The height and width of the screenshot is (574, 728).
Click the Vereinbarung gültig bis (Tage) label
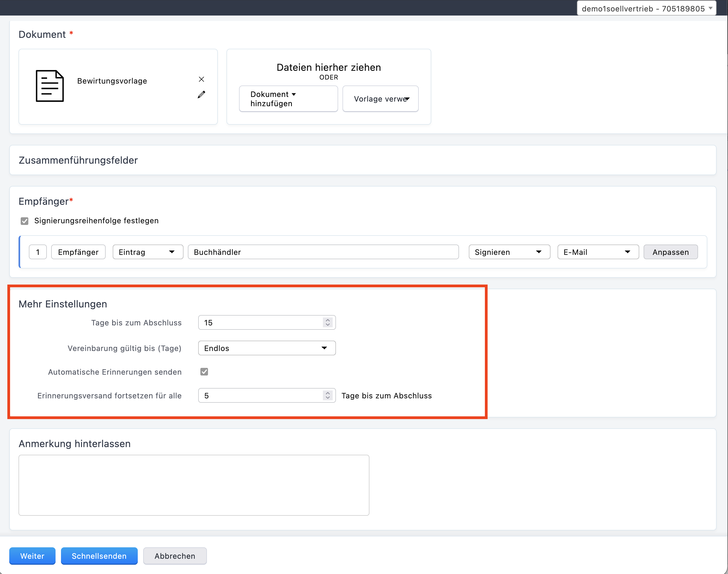click(124, 348)
